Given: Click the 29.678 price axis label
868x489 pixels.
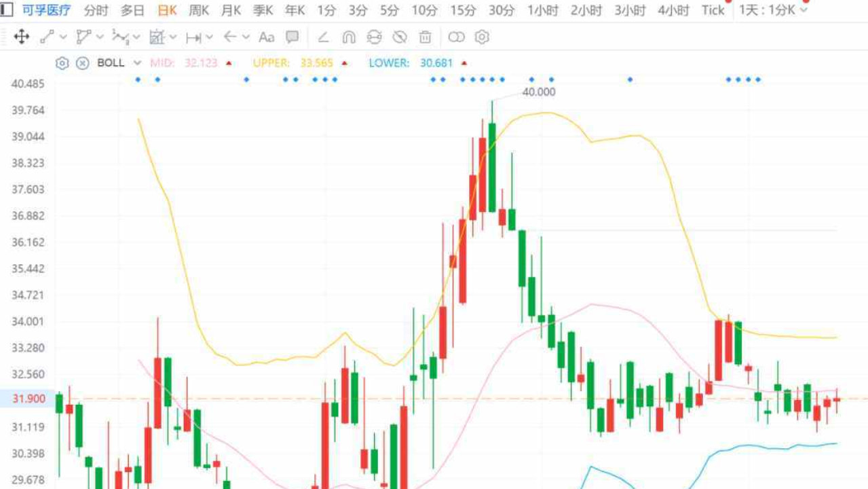Looking at the screenshot, I should click(x=28, y=480).
